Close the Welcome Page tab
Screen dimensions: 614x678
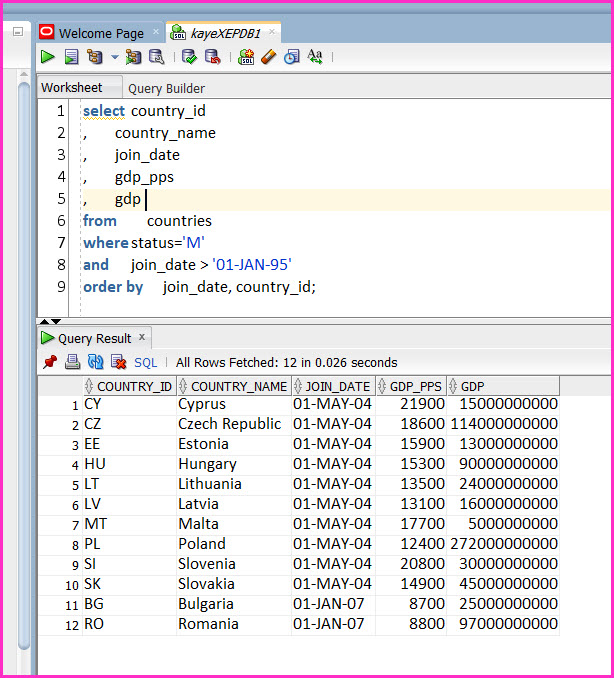tap(156, 32)
